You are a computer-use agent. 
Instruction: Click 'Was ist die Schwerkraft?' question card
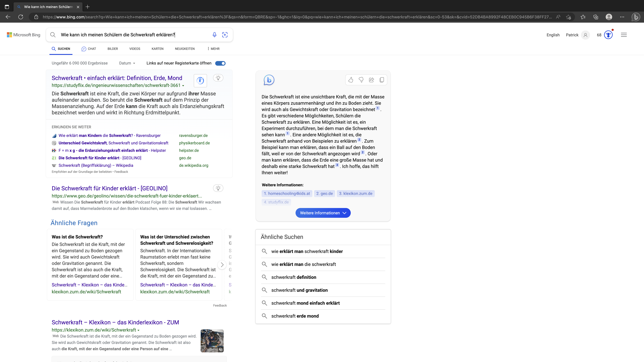(x=90, y=265)
